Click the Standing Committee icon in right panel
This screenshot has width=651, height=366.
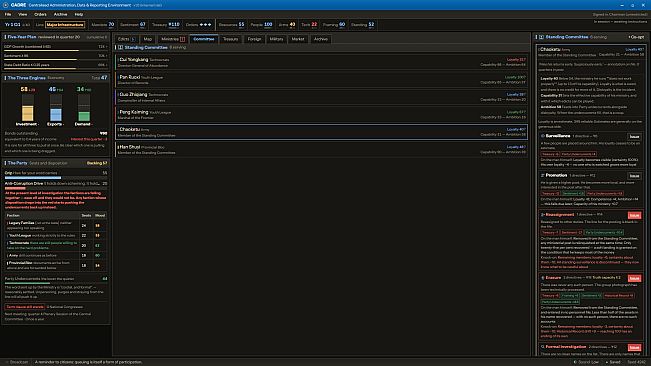click(x=541, y=37)
